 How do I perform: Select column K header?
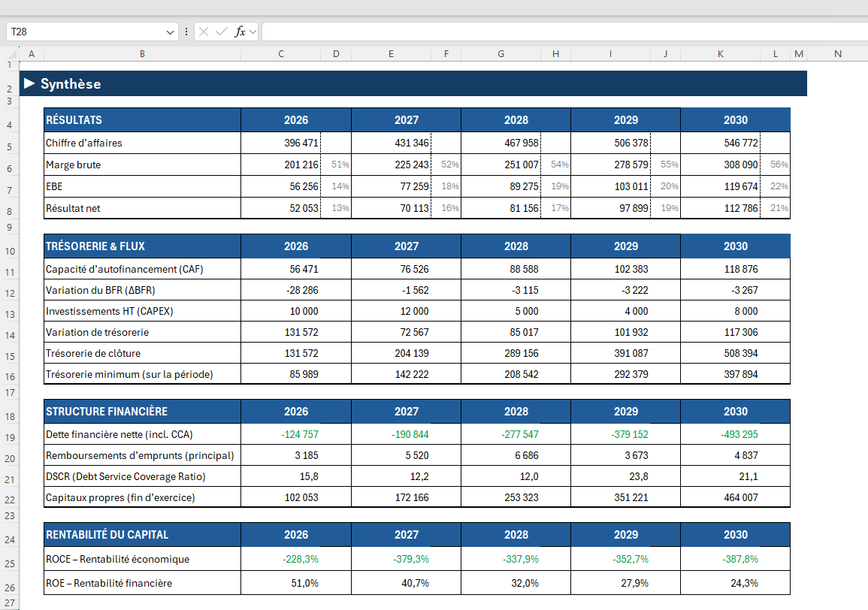click(720, 53)
